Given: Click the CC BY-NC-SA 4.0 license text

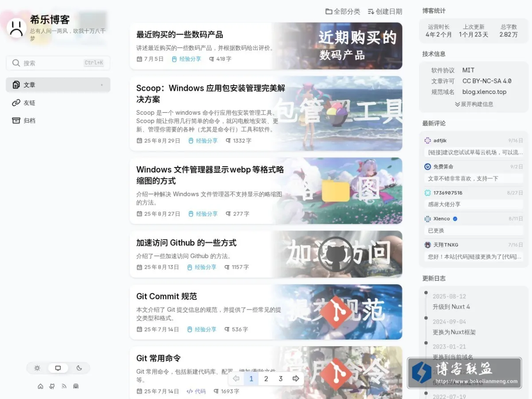Looking at the screenshot, I should tap(487, 81).
